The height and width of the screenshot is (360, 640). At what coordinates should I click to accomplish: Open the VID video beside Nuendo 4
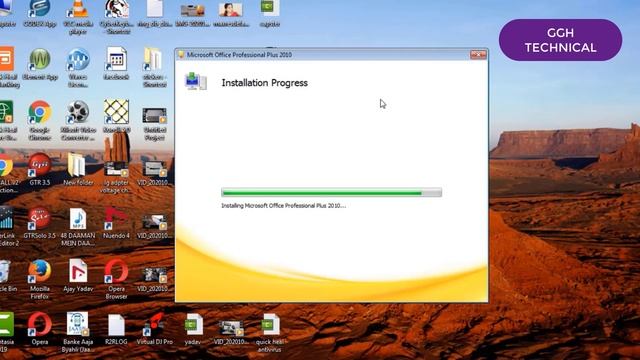click(155, 222)
